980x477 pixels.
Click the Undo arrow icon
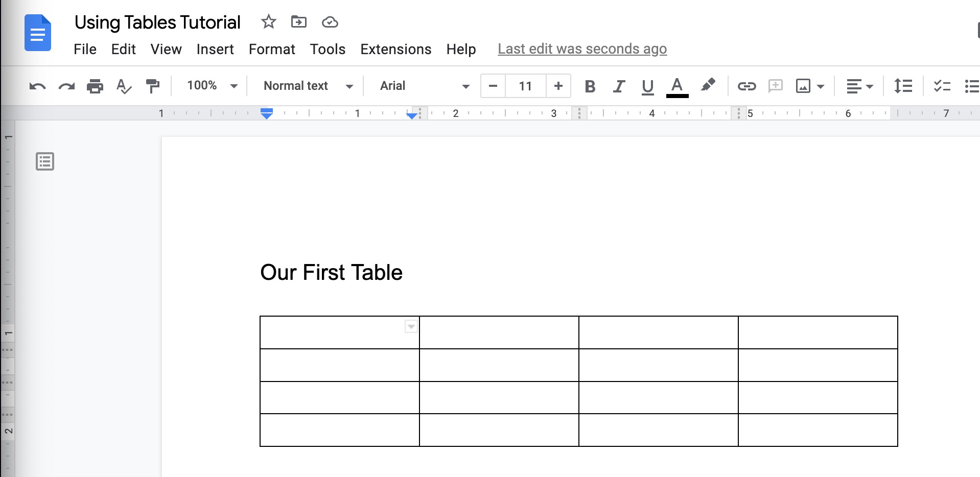pos(37,86)
